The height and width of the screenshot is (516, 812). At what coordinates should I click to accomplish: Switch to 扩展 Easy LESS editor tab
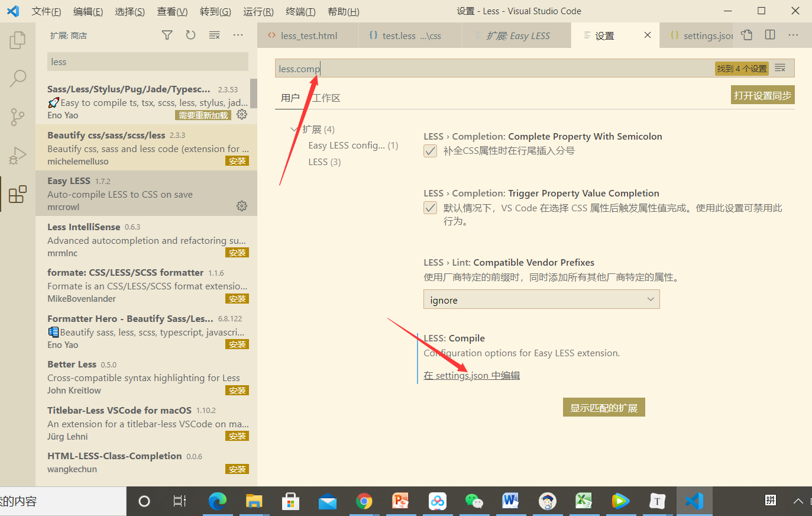coord(516,36)
